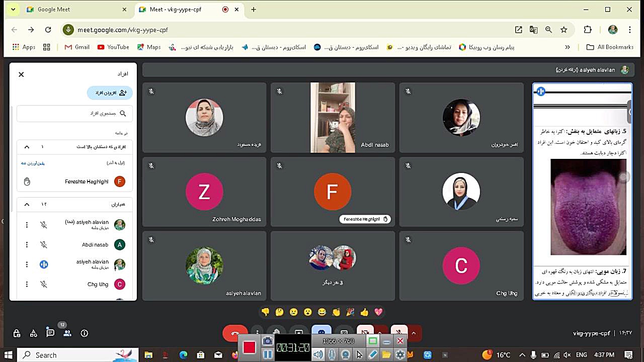
Task: Expand audio settings chevron beside microphone
Action: pos(414,332)
